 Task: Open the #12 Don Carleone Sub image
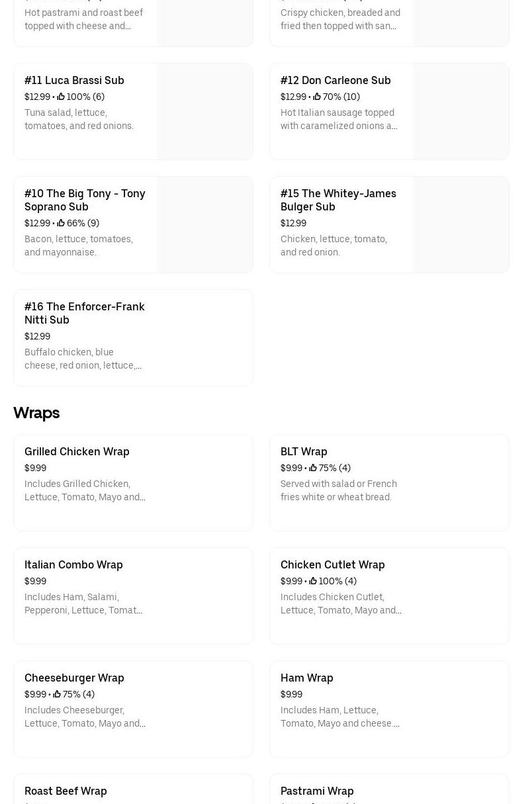[x=461, y=111]
